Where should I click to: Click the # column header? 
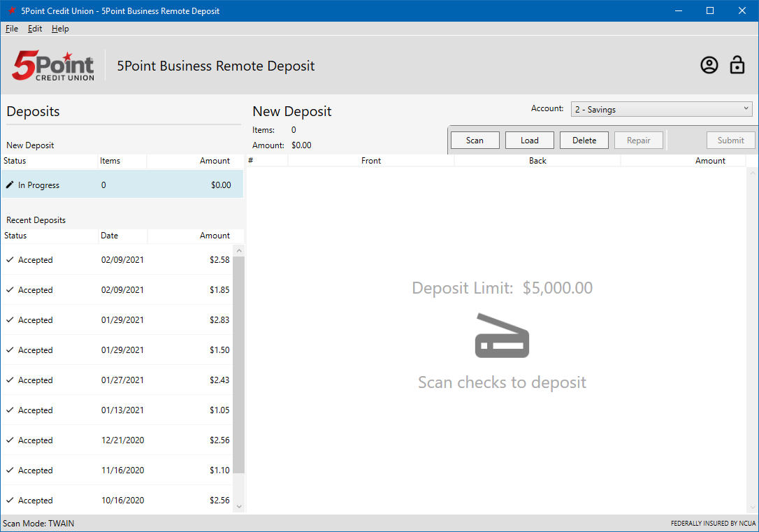(x=267, y=161)
